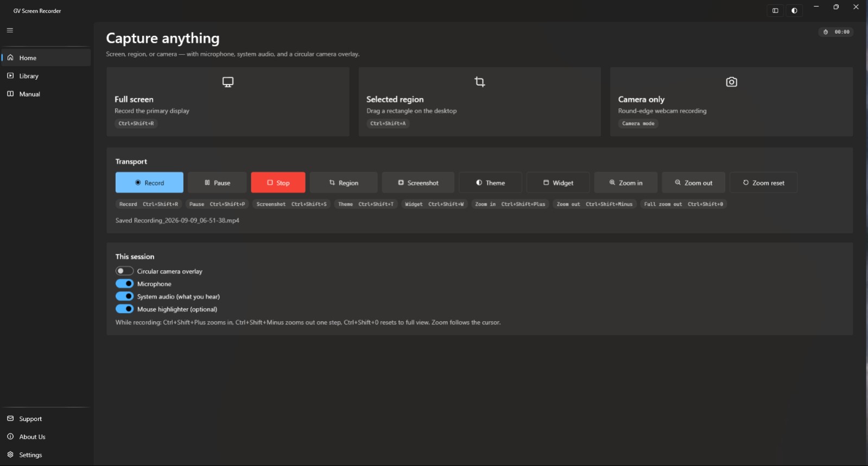Viewport: 868px width, 466px height.
Task: Disable the Microphone toggle
Action: 124,284
